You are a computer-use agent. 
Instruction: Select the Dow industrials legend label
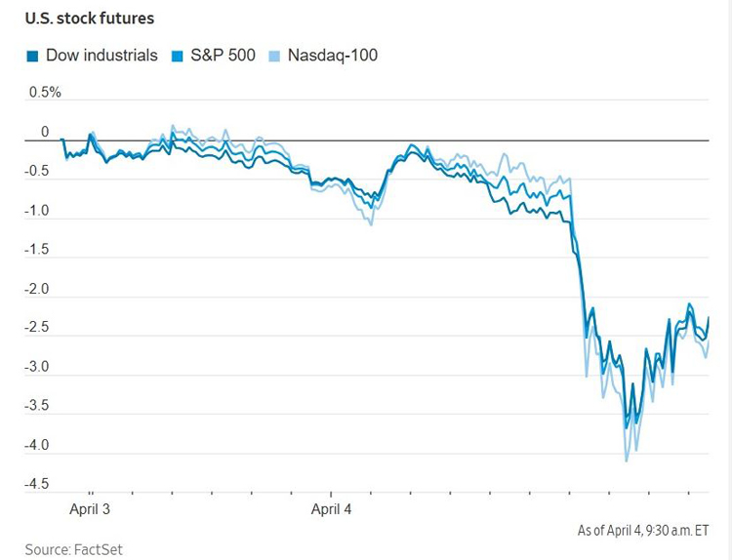pyautogui.click(x=102, y=56)
